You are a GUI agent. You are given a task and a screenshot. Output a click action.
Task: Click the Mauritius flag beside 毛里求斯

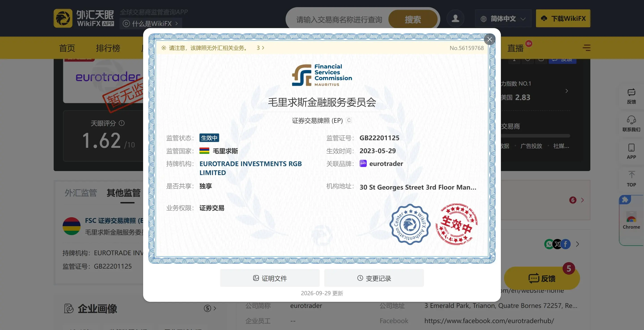[204, 151]
